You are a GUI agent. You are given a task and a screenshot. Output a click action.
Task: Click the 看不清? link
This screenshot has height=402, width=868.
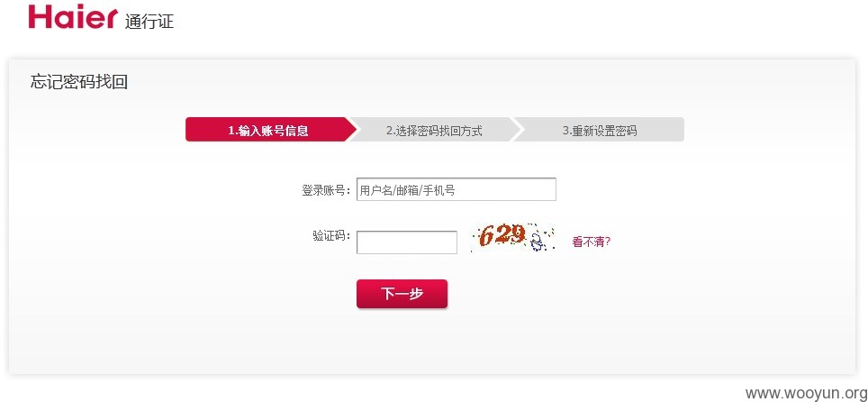click(x=592, y=242)
